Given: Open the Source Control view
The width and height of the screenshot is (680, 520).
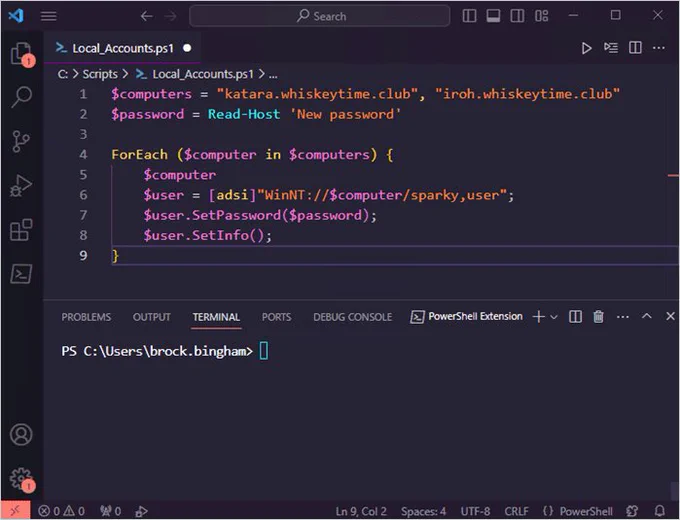Looking at the screenshot, I should tap(21, 141).
